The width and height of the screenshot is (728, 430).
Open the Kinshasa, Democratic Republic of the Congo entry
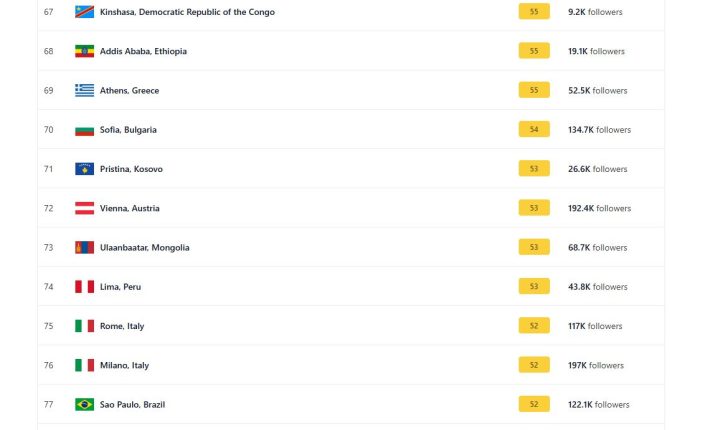pos(187,12)
